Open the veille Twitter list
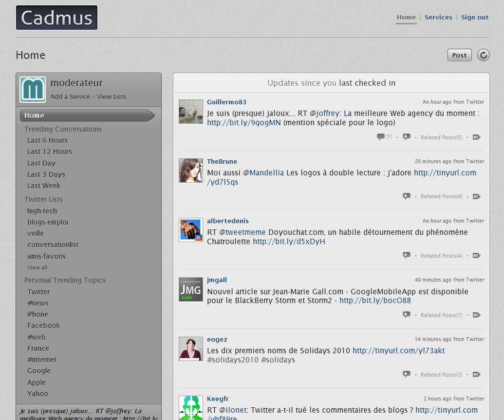The width and height of the screenshot is (504, 420). [x=36, y=233]
